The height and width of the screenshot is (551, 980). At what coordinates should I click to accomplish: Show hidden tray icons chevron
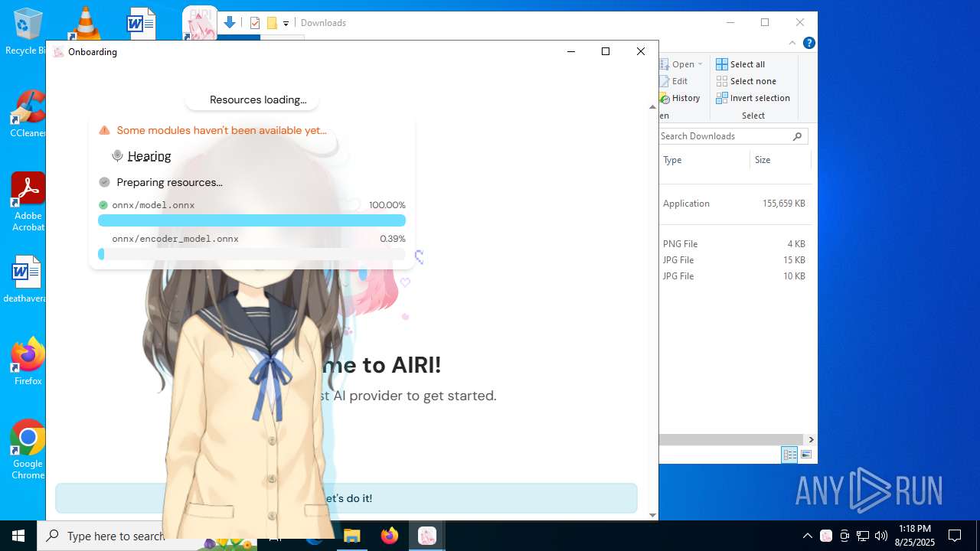coord(808,536)
